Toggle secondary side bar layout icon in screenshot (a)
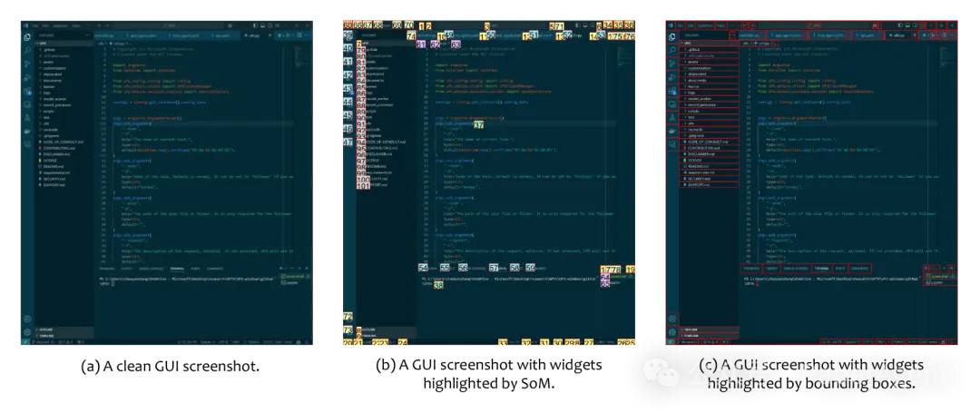The height and width of the screenshot is (413, 980). click(270, 25)
